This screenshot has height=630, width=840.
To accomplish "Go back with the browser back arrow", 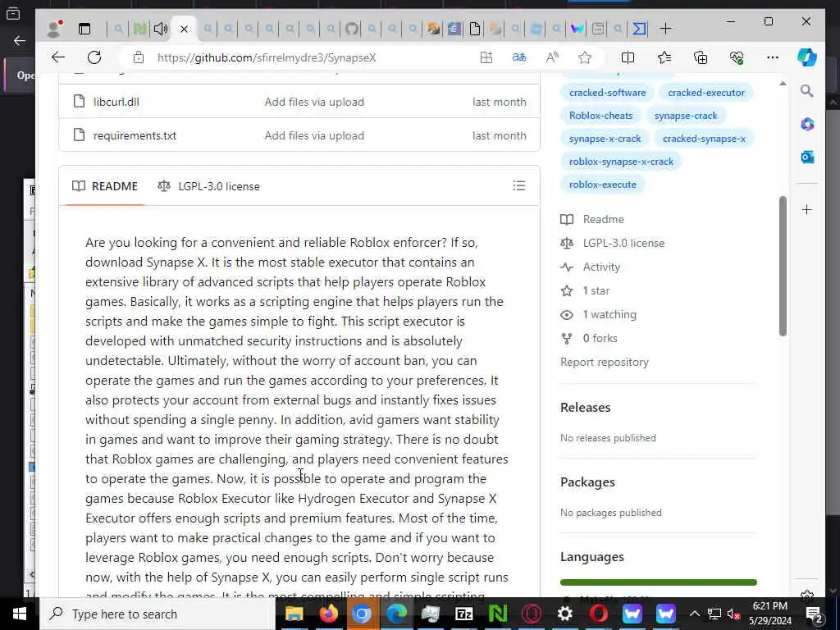I will click(x=58, y=57).
